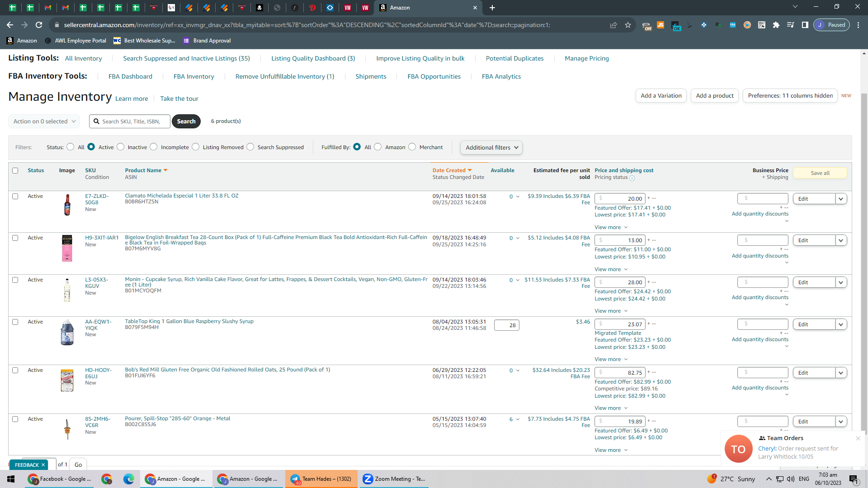The height and width of the screenshot is (488, 868).
Task: Bookmark this page with the star icon
Action: [628, 25]
